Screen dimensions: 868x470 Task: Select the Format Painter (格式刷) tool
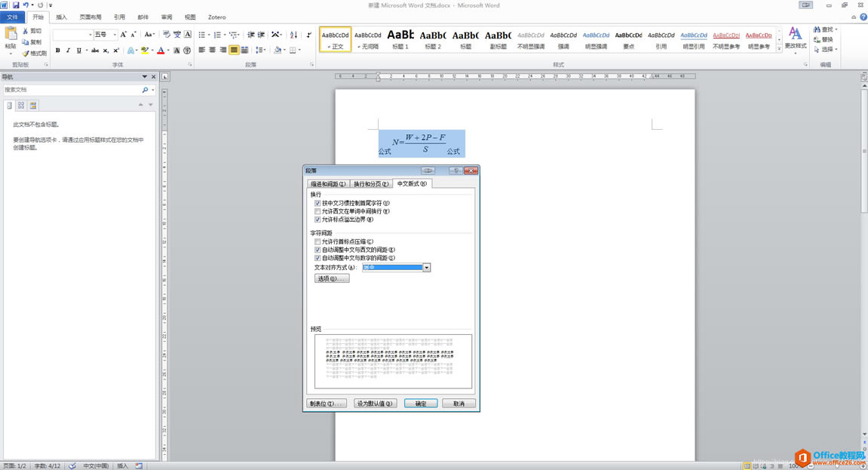pos(35,54)
